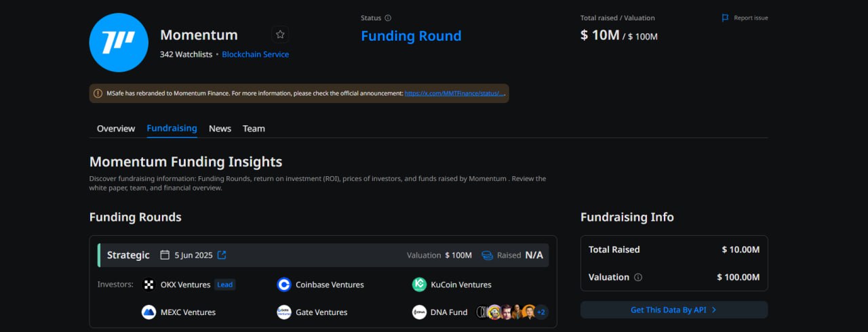The height and width of the screenshot is (332, 868).
Task: Click the Gate Ventures logo icon
Action: [284, 312]
